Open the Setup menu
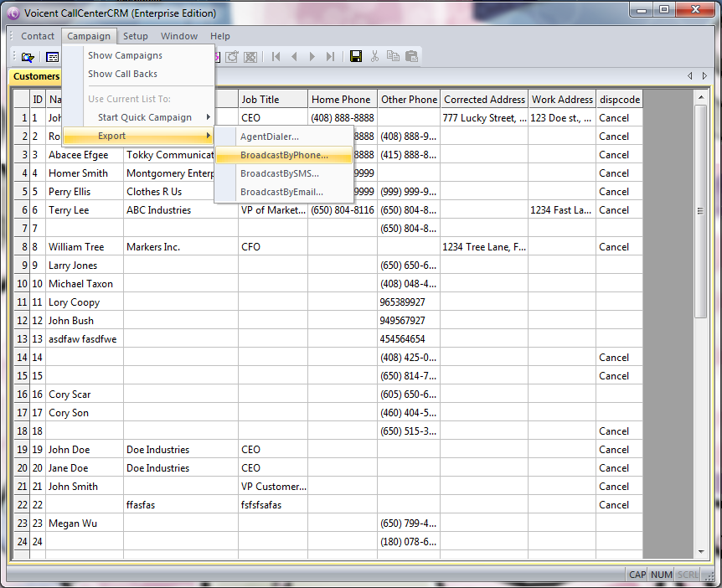The image size is (722, 588). click(x=136, y=36)
